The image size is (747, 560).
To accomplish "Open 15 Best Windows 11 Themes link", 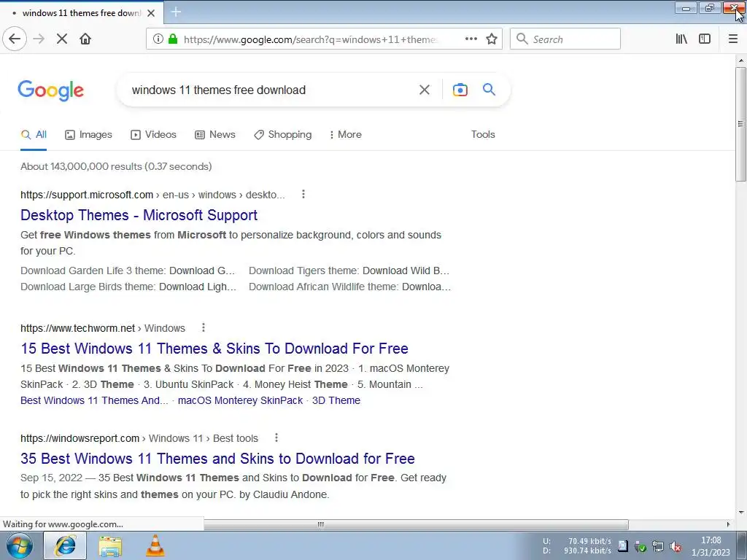I will coord(214,349).
